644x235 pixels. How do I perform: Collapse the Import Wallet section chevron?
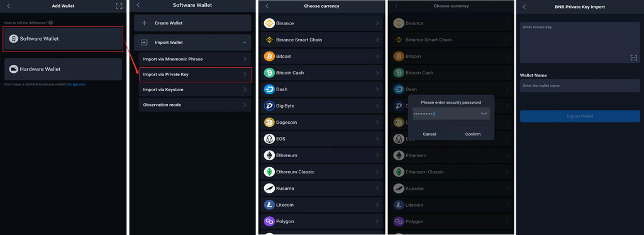(x=245, y=43)
